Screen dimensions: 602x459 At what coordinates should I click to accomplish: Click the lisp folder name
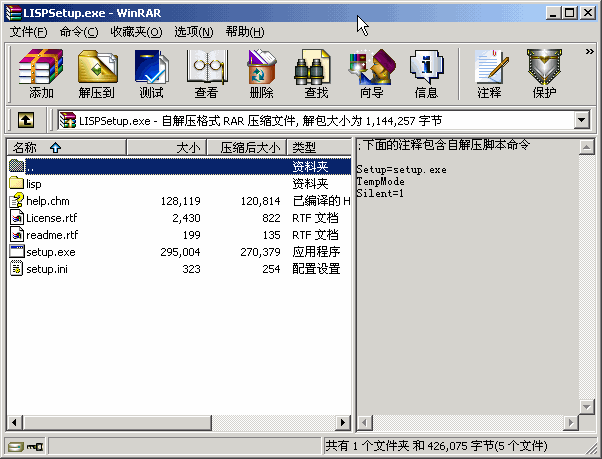[x=34, y=184]
